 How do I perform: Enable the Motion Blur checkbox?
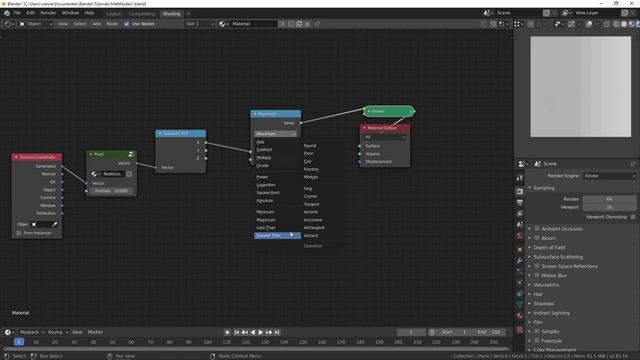537,276
